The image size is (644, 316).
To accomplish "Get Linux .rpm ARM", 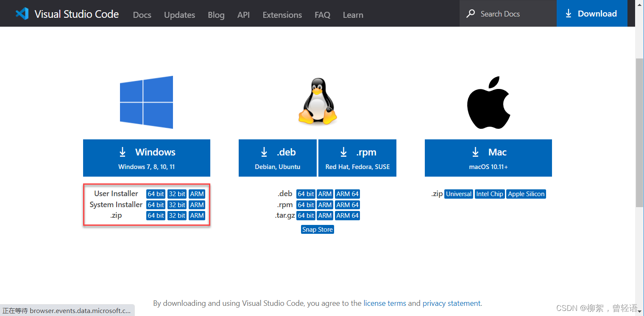I will (x=325, y=205).
